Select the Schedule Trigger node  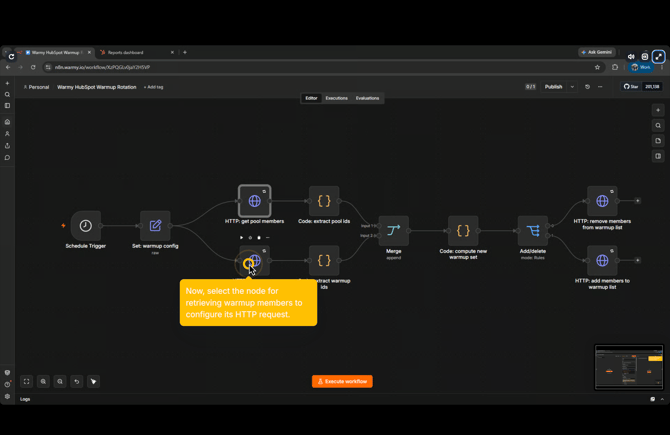85,226
